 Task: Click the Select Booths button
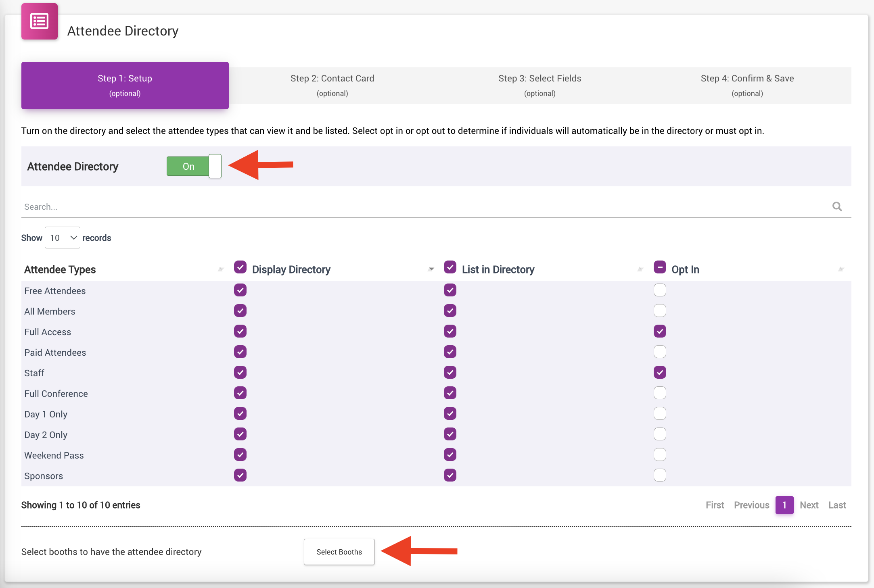[x=339, y=552]
